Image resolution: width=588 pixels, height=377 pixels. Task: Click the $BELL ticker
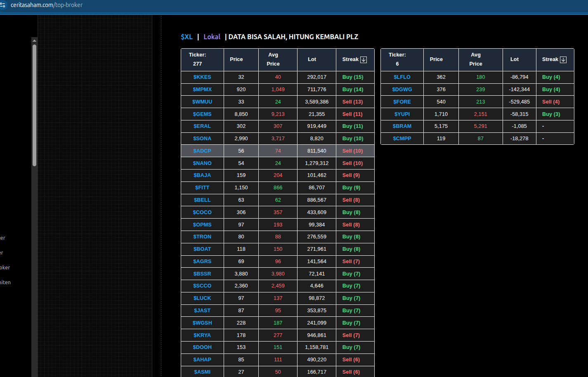(x=202, y=200)
